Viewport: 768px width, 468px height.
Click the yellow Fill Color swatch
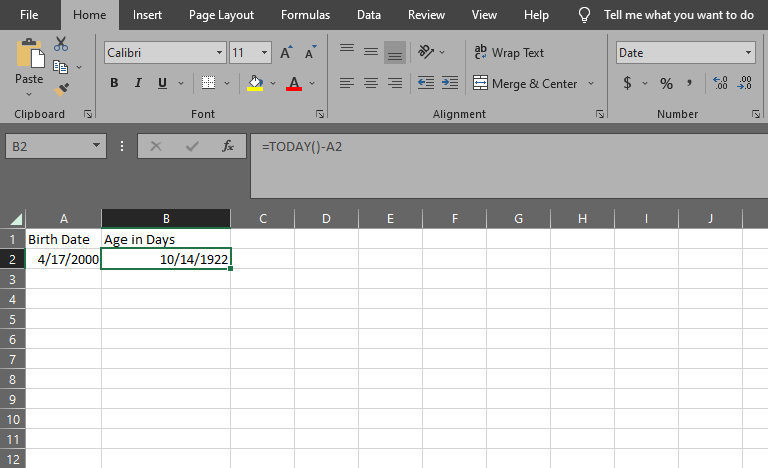(255, 83)
